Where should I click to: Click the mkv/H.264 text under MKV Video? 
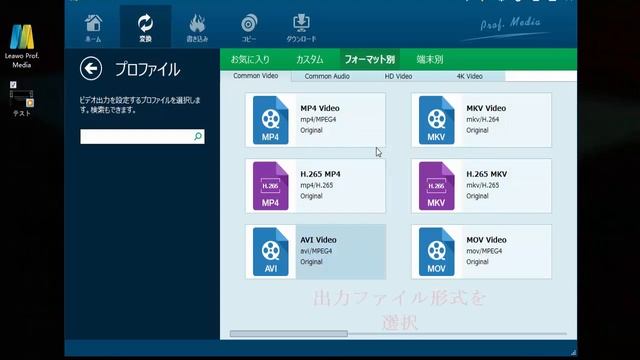click(483, 120)
